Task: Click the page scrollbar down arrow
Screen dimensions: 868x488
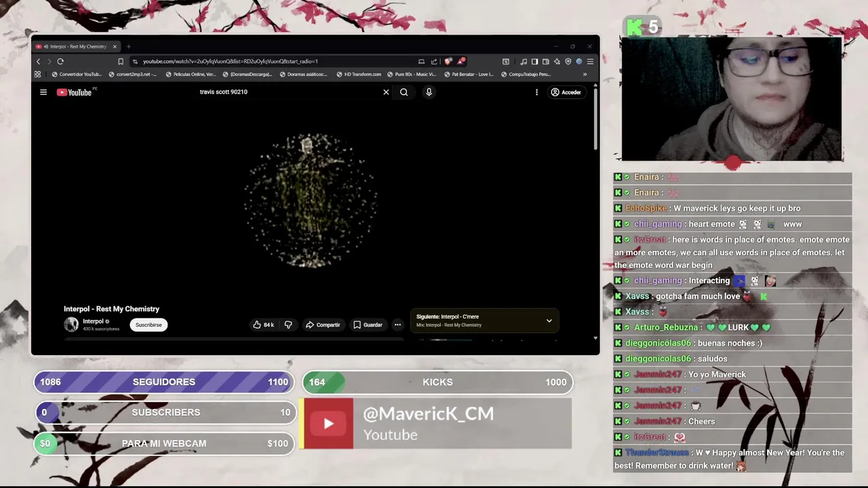Action: (x=595, y=338)
